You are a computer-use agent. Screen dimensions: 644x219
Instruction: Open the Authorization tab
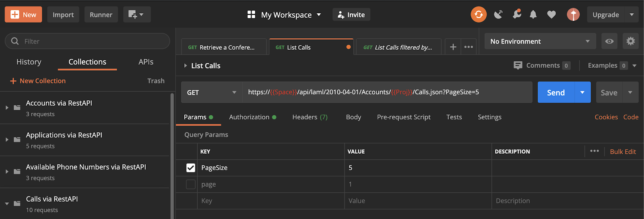pos(253,117)
